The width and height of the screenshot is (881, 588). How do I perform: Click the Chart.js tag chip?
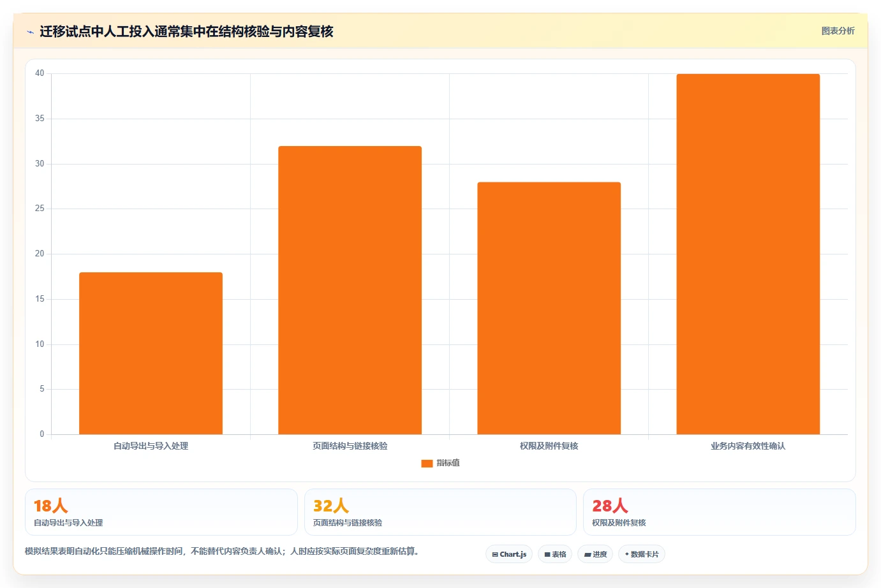point(509,554)
